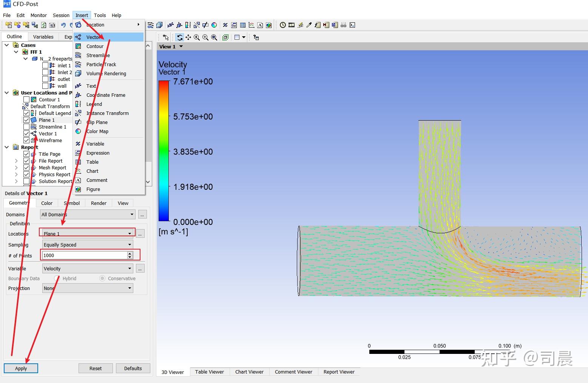Screen dimensions: 588x383
Task: Increment the number of points spinner
Action: (x=130, y=253)
